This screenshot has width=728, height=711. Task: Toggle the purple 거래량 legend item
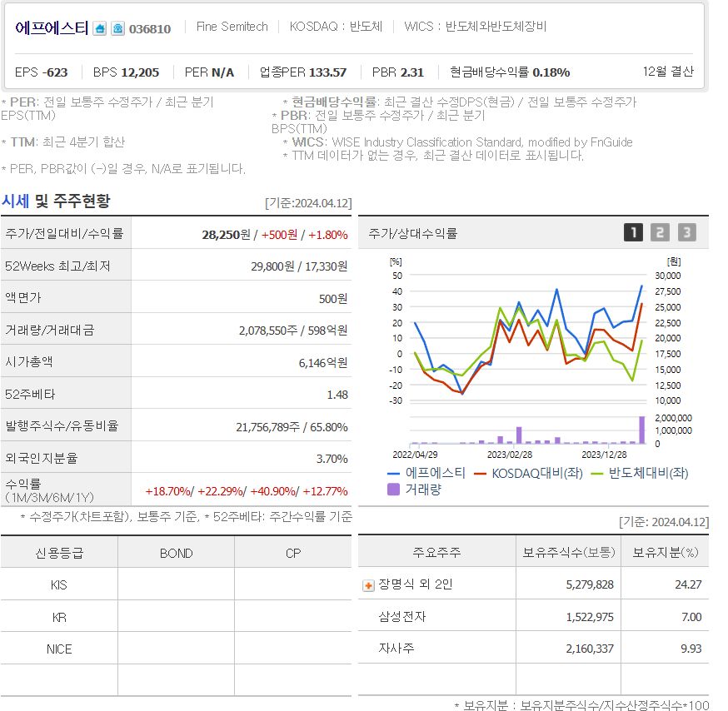tap(414, 490)
